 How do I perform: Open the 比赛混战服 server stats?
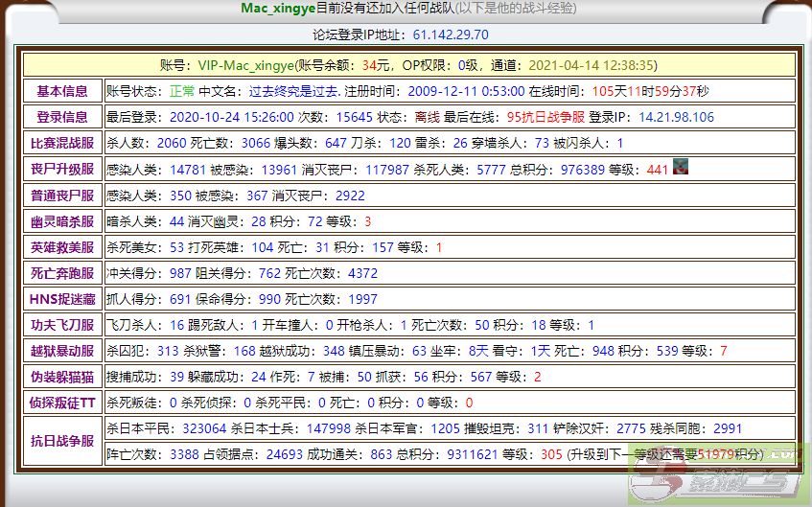pyautogui.click(x=62, y=143)
